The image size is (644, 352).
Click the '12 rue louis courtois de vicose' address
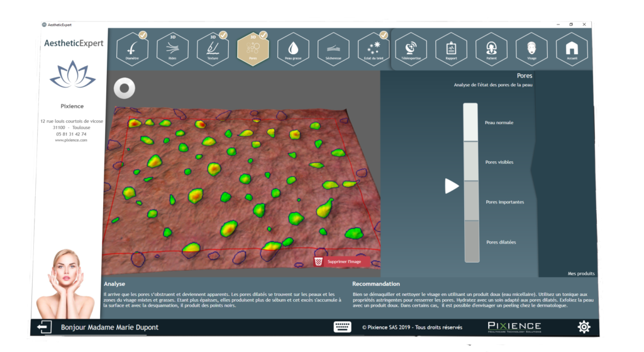pyautogui.click(x=72, y=122)
